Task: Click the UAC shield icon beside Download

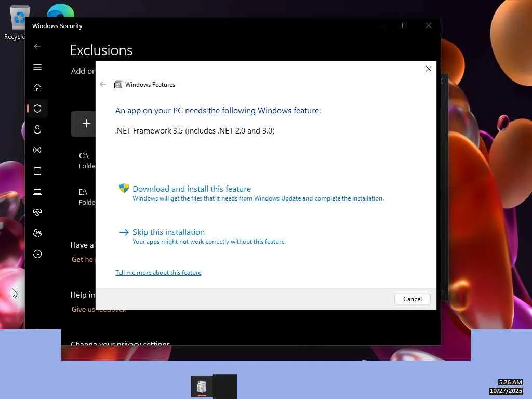Action: point(124,188)
